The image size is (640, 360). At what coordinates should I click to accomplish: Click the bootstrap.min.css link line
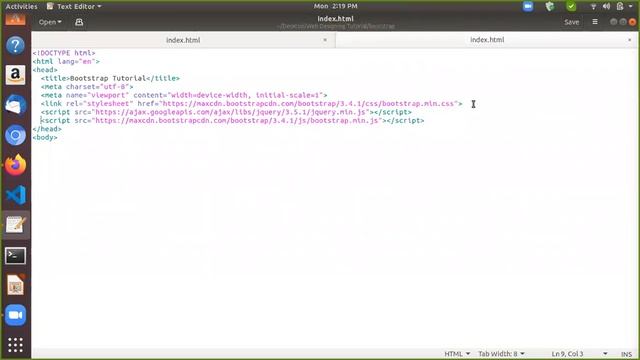point(251,104)
